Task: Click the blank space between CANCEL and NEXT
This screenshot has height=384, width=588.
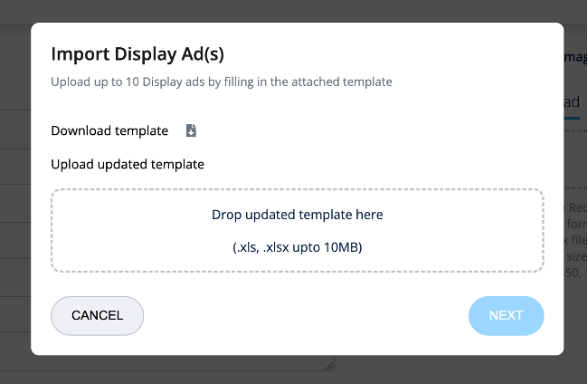Action: pos(306,315)
